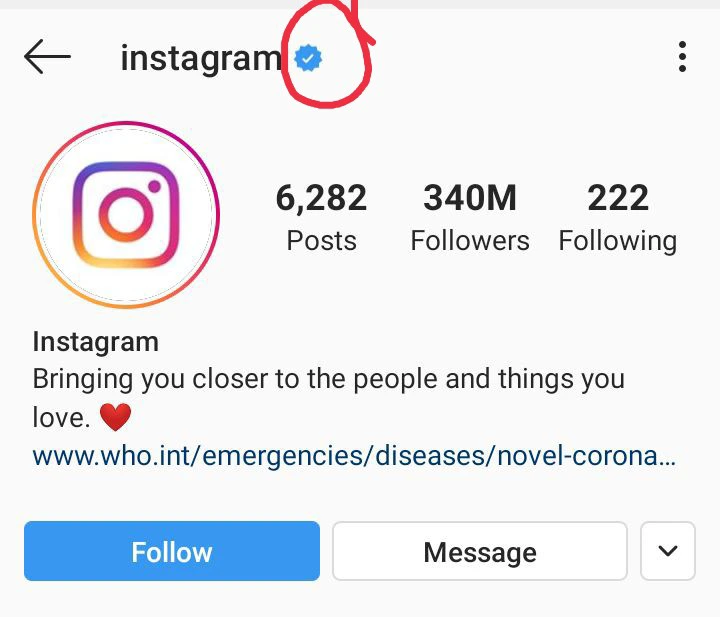Viewport: 720px width, 617px height.
Task: Select the Posts label
Action: (321, 241)
